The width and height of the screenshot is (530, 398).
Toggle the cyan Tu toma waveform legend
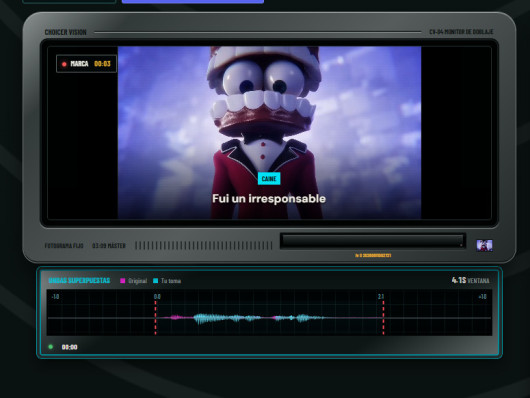click(167, 281)
